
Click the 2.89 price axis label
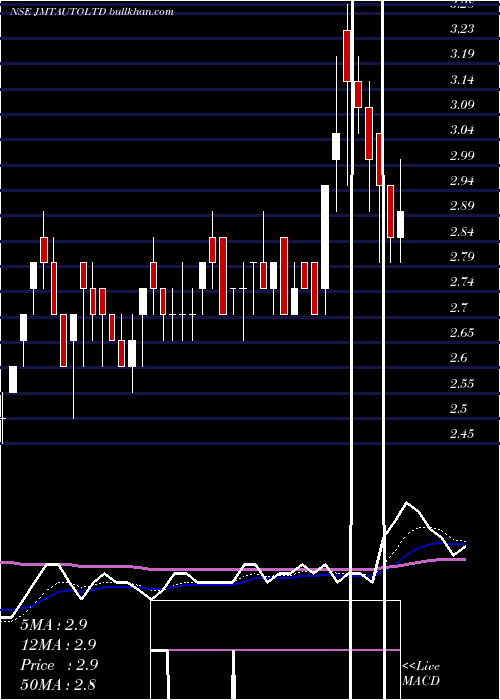[462, 206]
